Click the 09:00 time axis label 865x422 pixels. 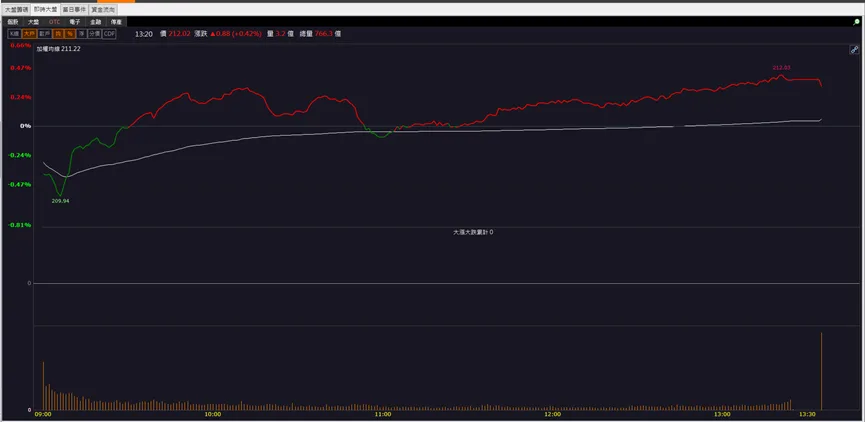tap(43, 414)
